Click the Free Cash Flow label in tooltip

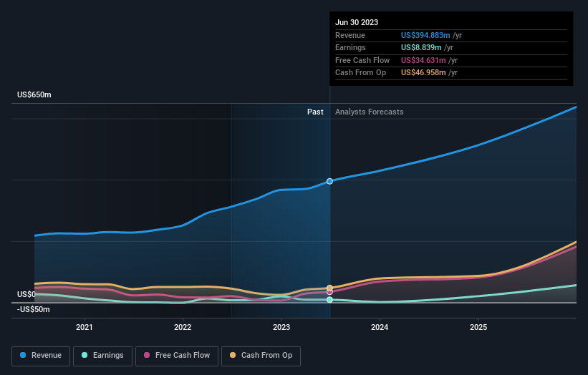click(x=362, y=60)
